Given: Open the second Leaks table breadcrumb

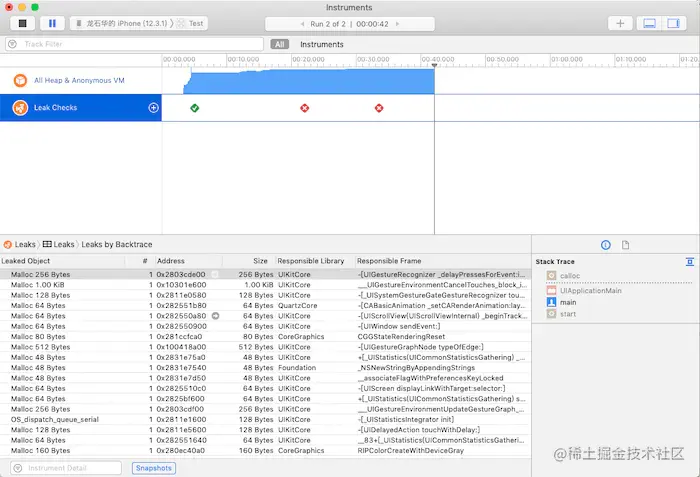Looking at the screenshot, I should pyautogui.click(x=58, y=244).
